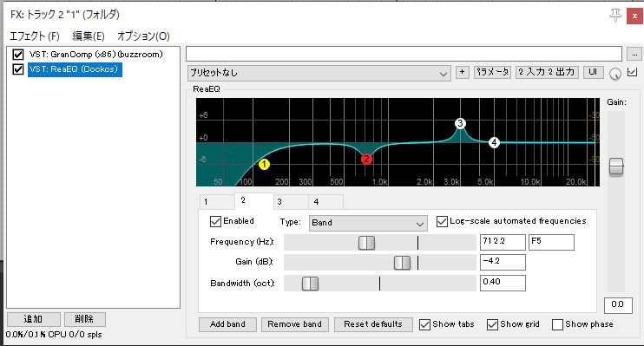Open the 編集(E) menu
The image size is (644, 346).
click(89, 36)
